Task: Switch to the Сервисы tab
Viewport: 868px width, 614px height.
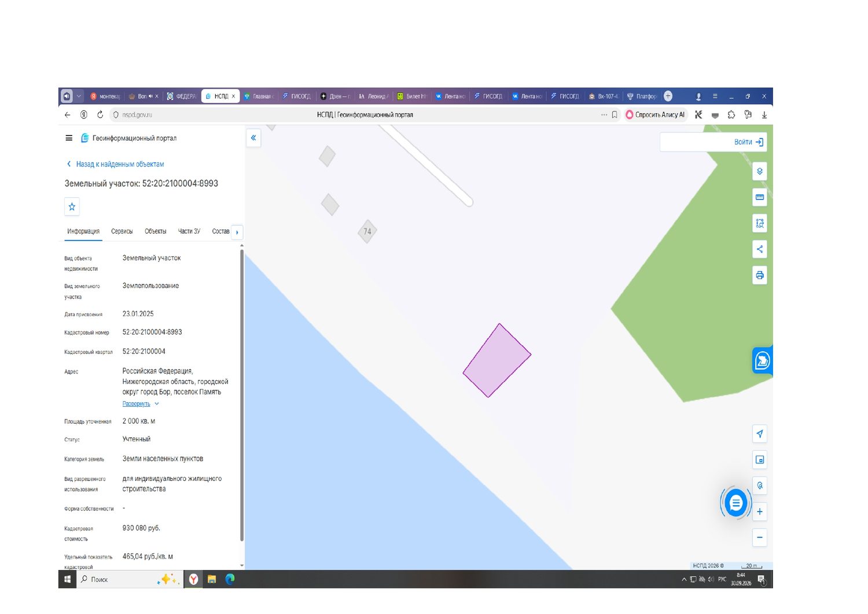Action: [x=122, y=231]
